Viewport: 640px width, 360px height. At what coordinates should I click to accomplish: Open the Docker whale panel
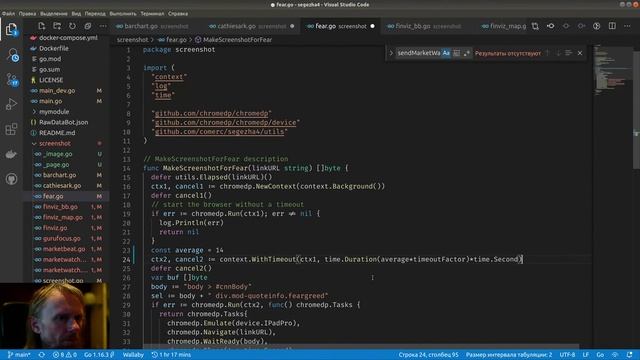[x=11, y=154]
